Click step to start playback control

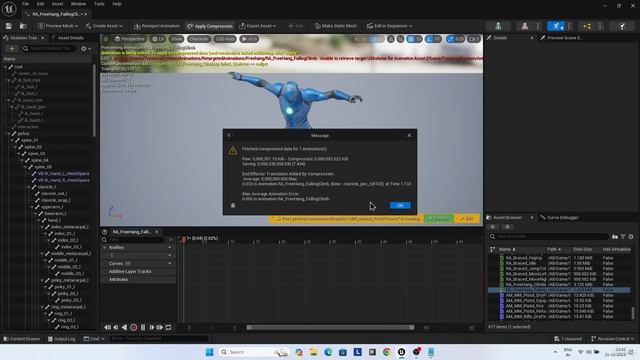(107, 327)
